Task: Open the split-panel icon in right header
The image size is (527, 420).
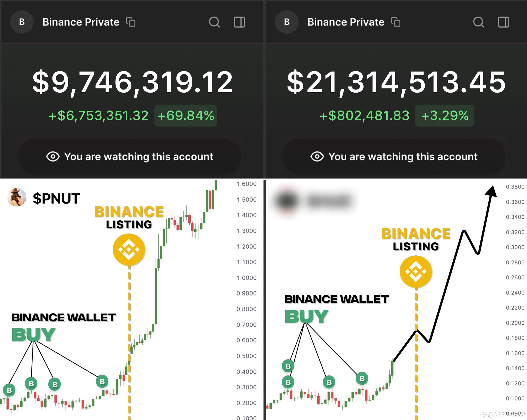Action: 504,22
